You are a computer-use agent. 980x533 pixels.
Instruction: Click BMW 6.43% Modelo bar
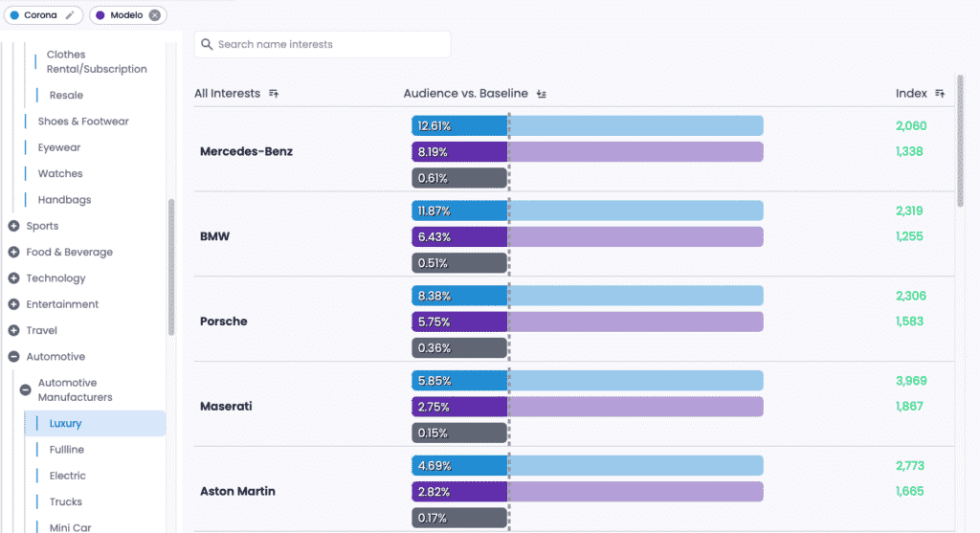pos(588,236)
